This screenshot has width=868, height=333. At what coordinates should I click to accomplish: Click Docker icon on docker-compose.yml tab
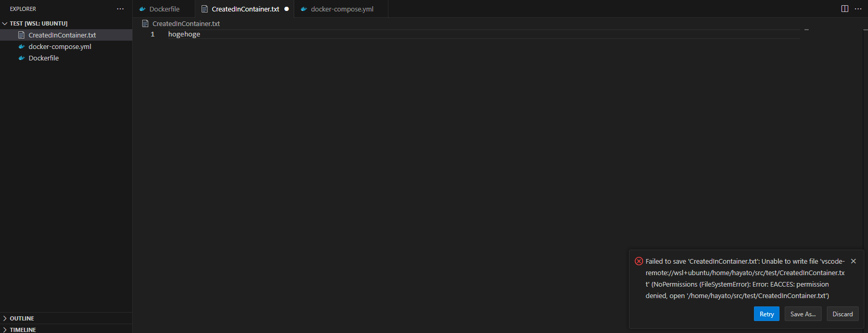coord(304,9)
